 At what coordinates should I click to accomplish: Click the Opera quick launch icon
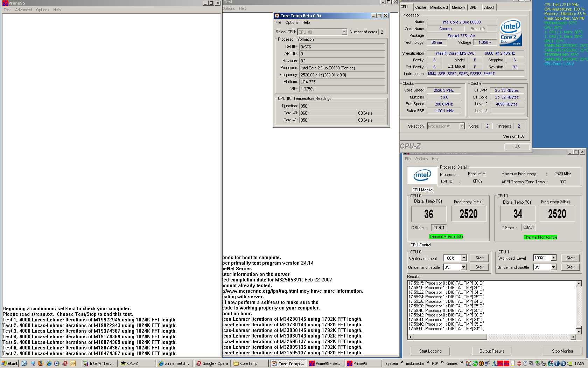click(x=65, y=363)
